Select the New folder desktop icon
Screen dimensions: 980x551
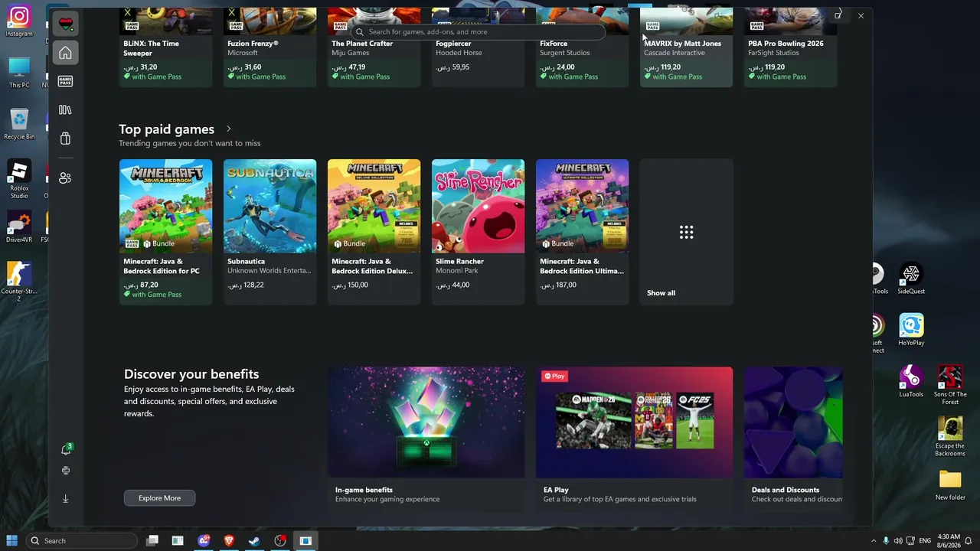[950, 485]
